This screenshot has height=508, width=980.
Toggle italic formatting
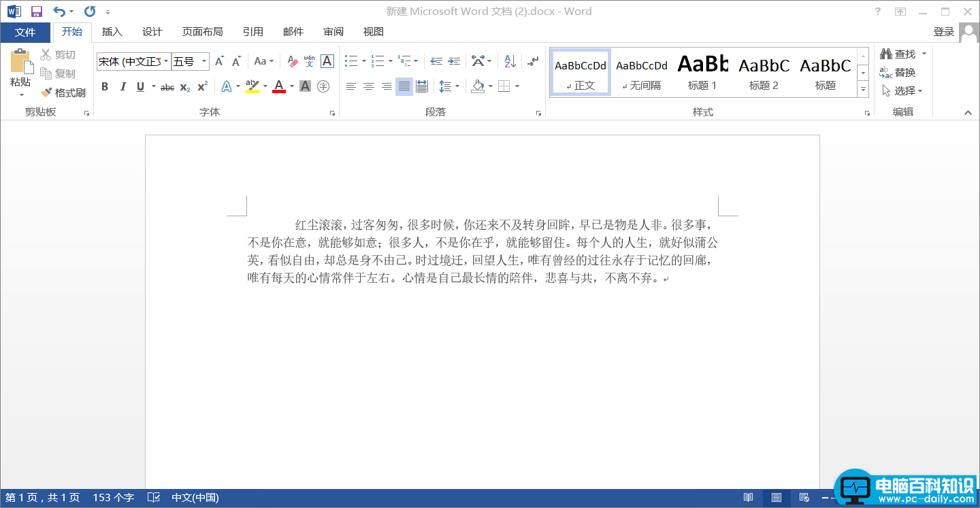coord(123,86)
